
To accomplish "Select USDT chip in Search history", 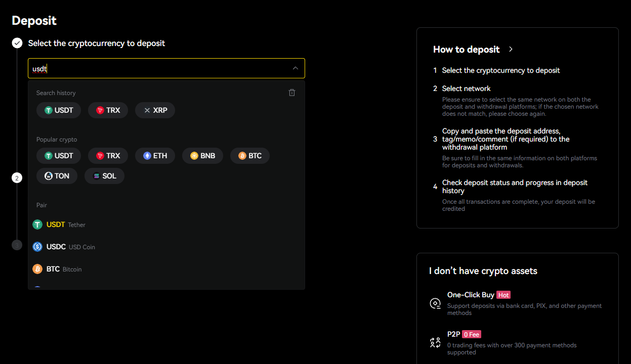I will [x=59, y=110].
